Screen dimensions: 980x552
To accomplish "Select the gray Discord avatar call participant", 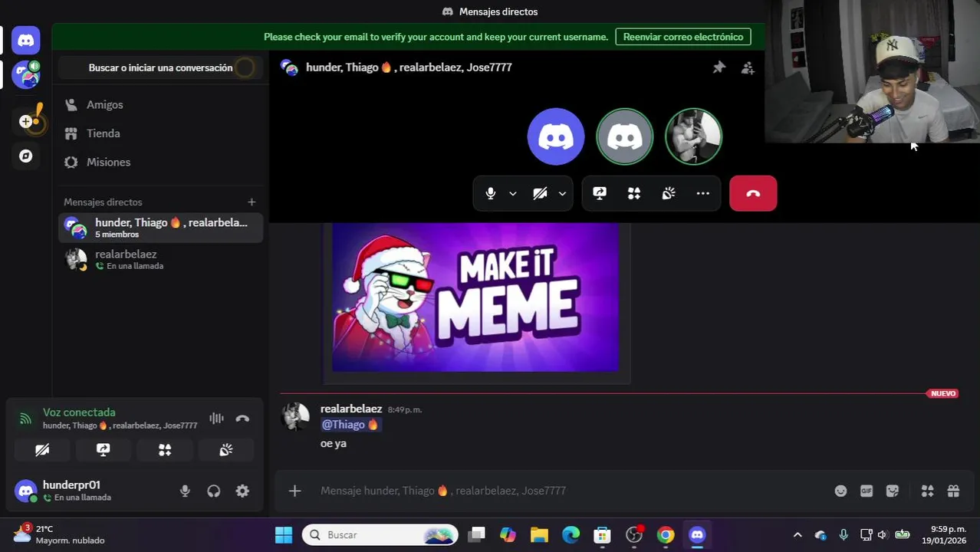I will (625, 136).
